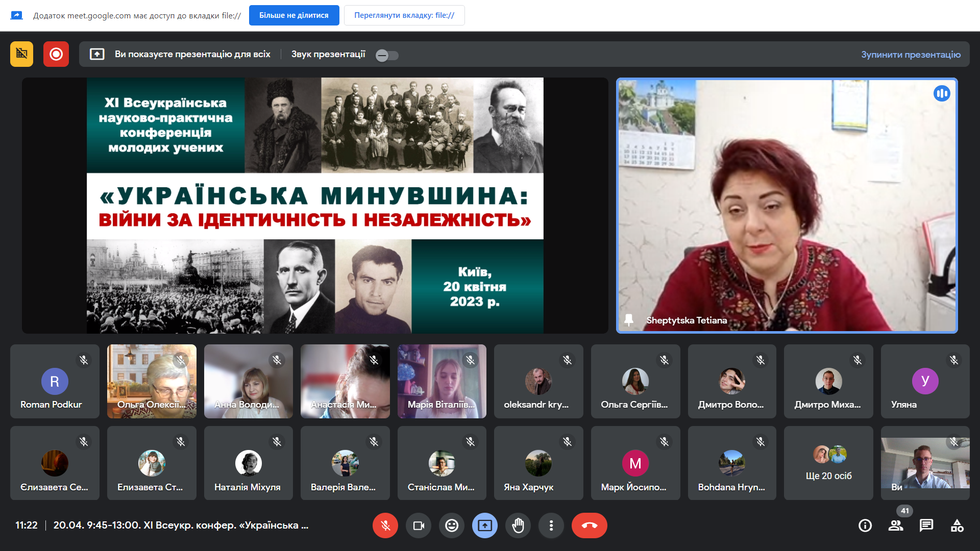Expand the Ще 20 осіб tile
980x551 pixels.
tap(828, 463)
